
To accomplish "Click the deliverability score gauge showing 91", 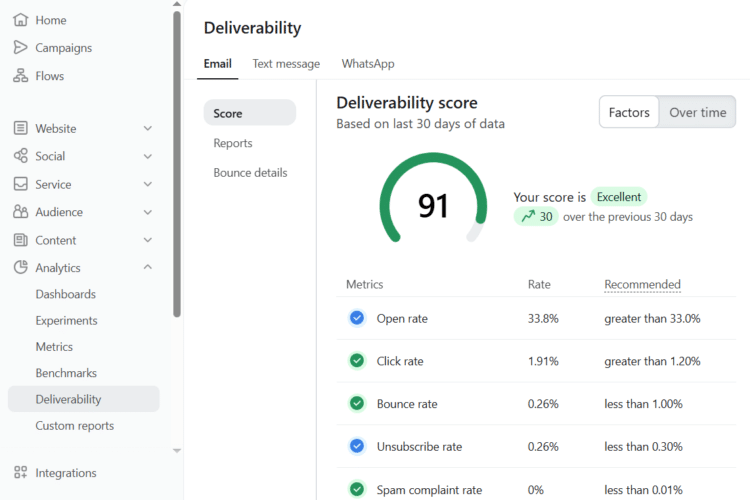I will pos(433,199).
